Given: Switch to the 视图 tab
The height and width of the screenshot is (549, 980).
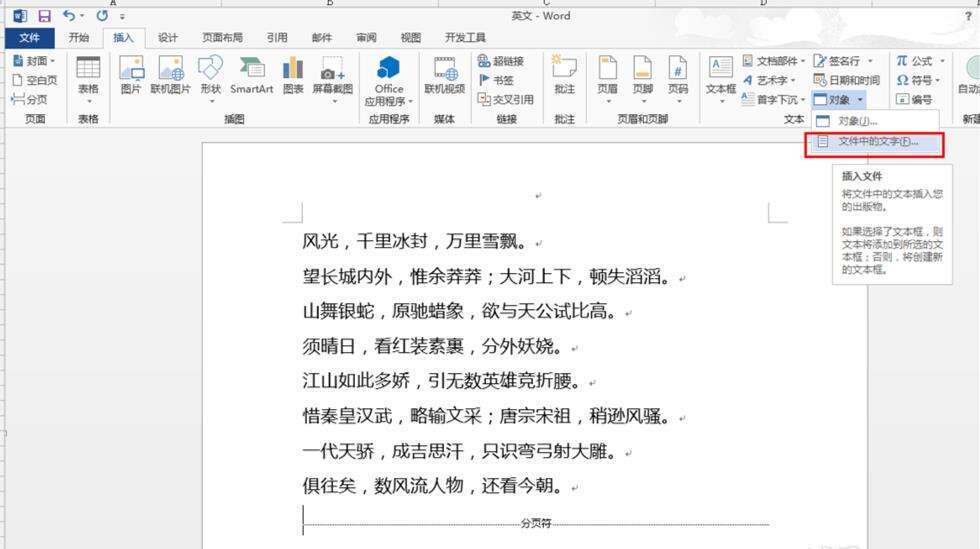Looking at the screenshot, I should coord(411,38).
